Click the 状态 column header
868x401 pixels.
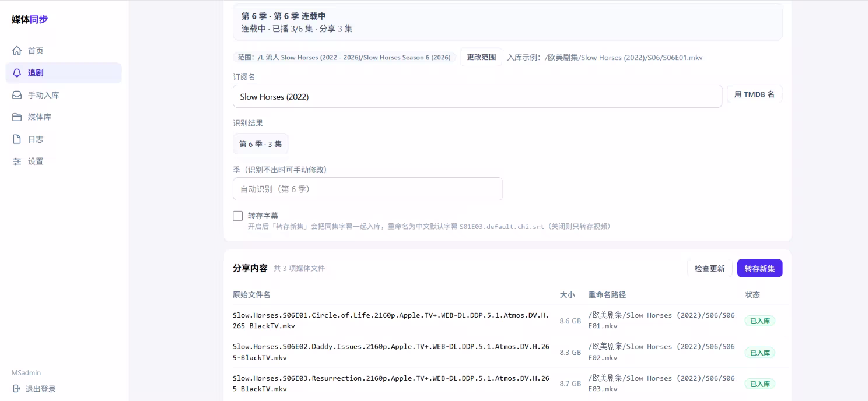tap(752, 295)
